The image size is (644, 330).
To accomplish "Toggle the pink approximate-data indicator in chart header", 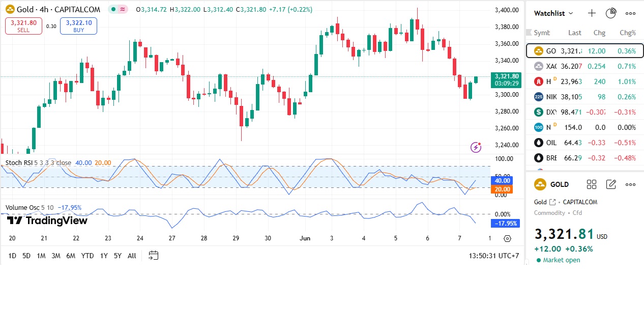I will coord(123,10).
